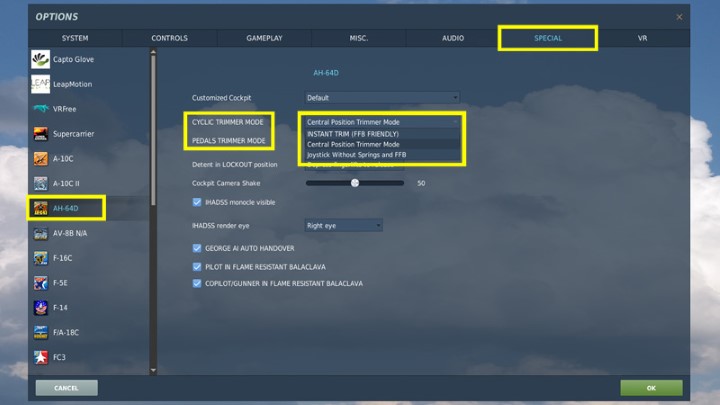Select F/A-18C label in sidebar
The image size is (720, 405).
[x=66, y=332]
